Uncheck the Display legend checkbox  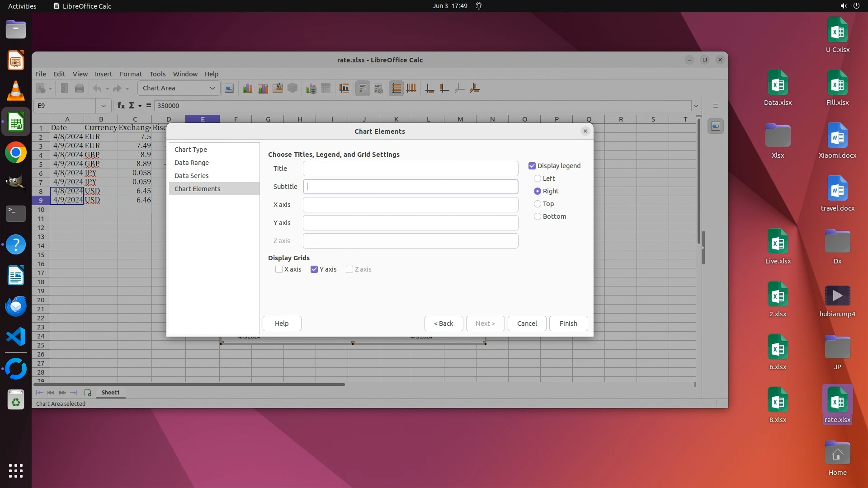(x=532, y=166)
